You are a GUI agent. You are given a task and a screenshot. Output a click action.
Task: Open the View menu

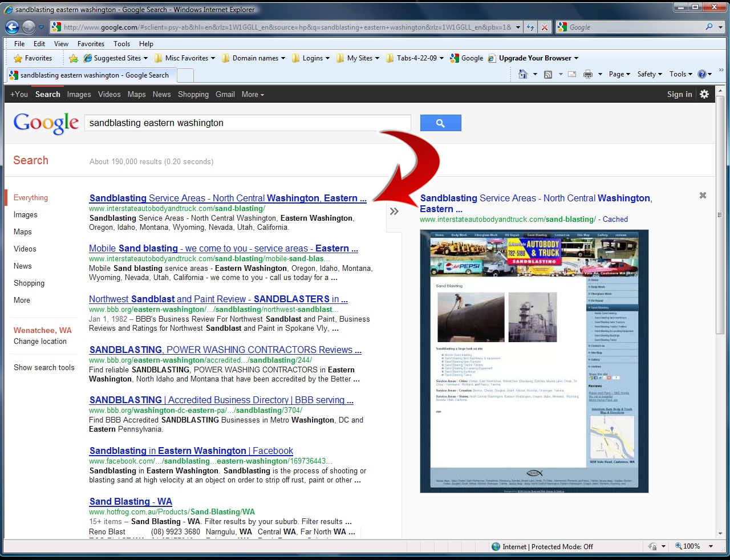tap(61, 44)
